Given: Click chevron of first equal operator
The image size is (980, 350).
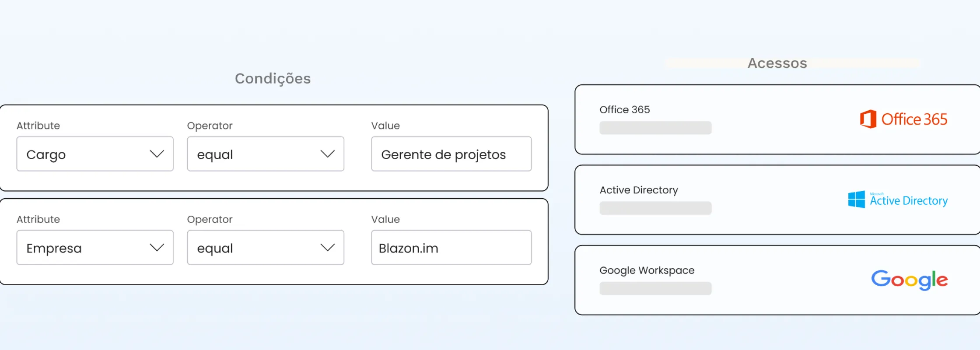Looking at the screenshot, I should [327, 154].
